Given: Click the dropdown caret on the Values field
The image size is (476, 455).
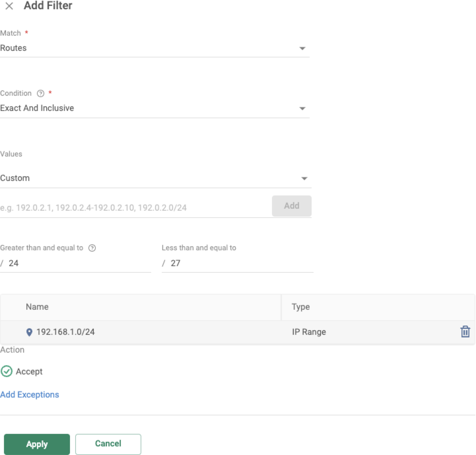Looking at the screenshot, I should [304, 178].
